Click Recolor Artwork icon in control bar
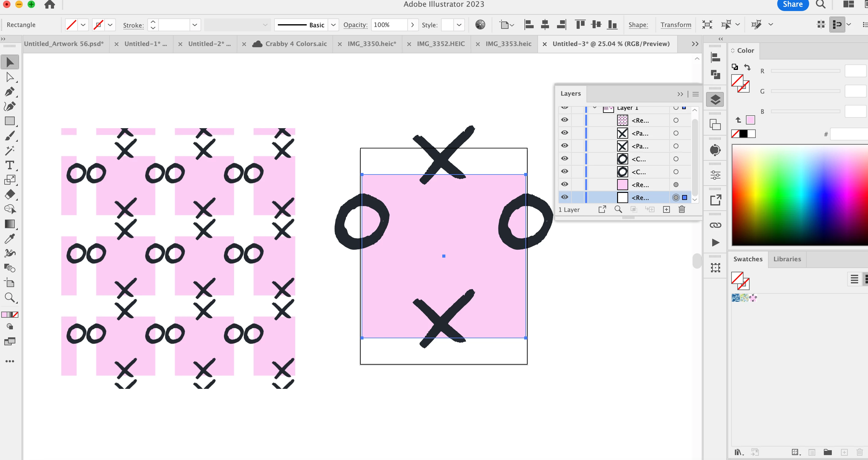868x460 pixels. (x=480, y=25)
